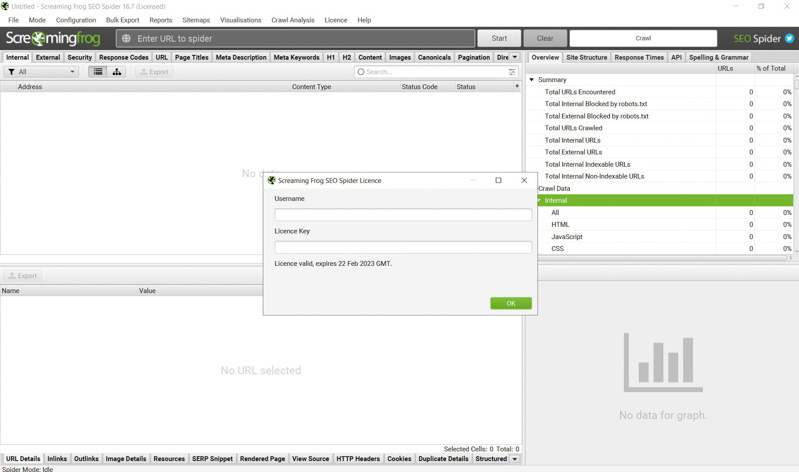Image resolution: width=799 pixels, height=472 pixels.
Task: Show more bottom tabs via arrow
Action: pyautogui.click(x=515, y=459)
